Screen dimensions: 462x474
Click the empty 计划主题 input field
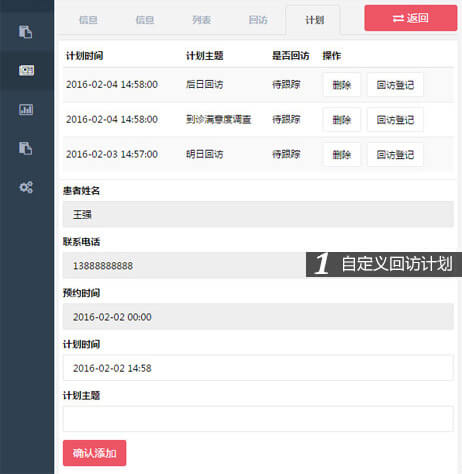coord(258,419)
